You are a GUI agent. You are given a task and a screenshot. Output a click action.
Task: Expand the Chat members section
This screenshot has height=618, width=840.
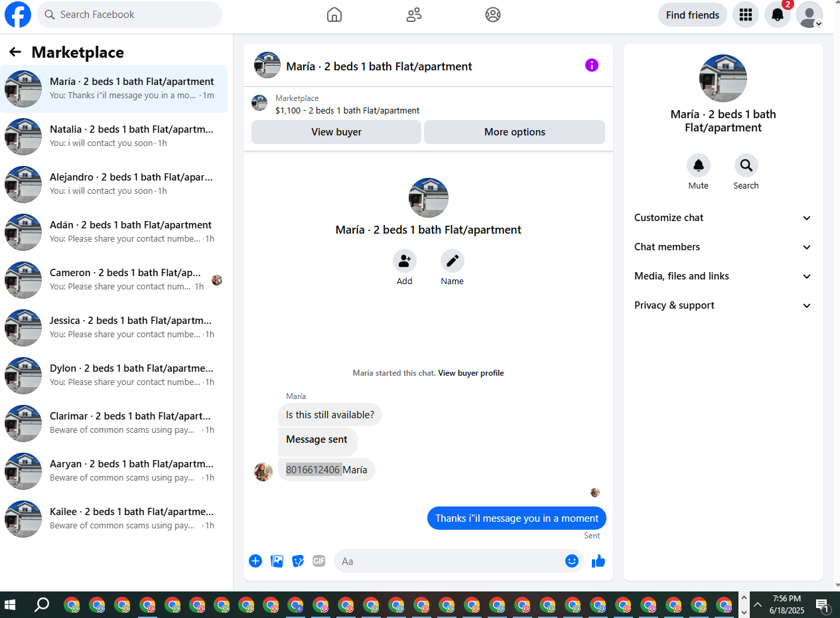coord(723,247)
